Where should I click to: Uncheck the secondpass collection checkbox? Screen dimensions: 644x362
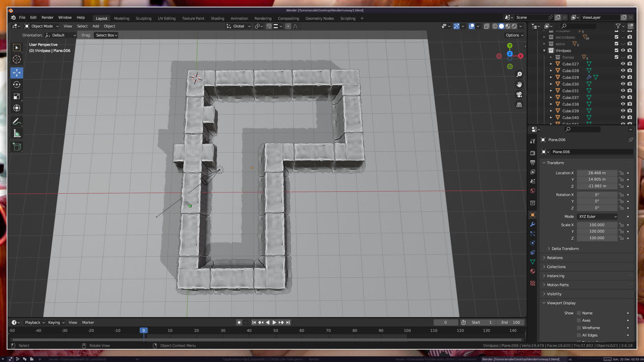616,37
